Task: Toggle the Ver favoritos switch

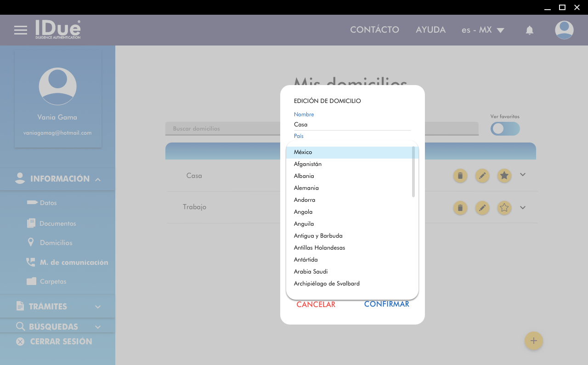Action: (x=505, y=129)
